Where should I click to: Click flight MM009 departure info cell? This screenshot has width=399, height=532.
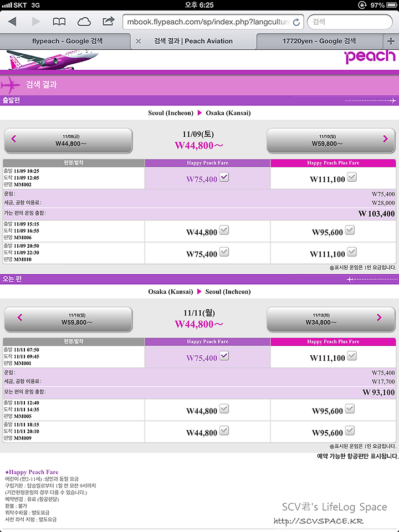click(74, 432)
